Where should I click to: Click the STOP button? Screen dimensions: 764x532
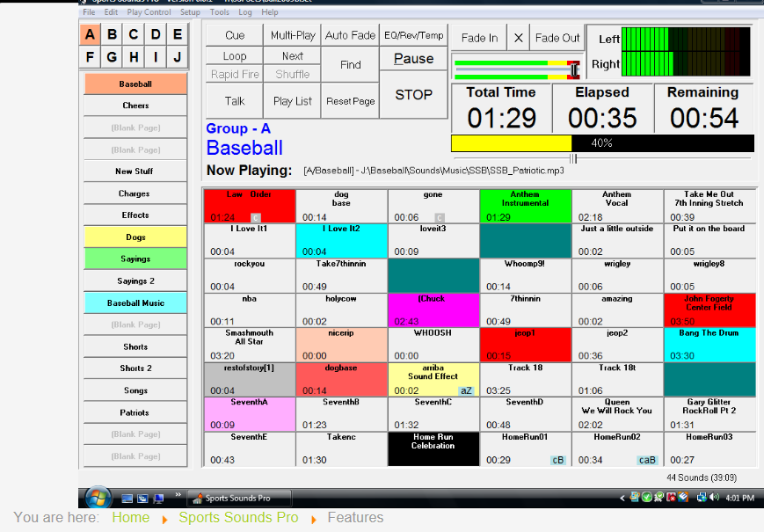[413, 94]
